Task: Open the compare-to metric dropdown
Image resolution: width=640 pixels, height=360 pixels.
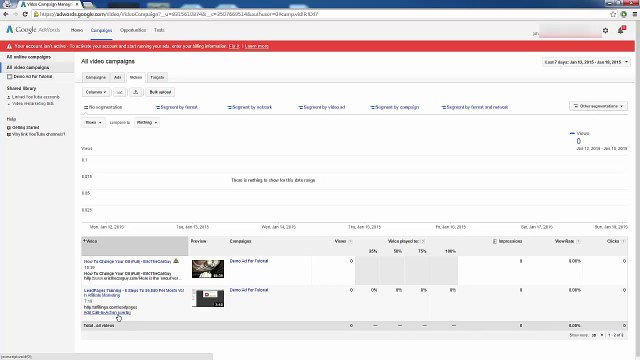Action: tap(147, 122)
